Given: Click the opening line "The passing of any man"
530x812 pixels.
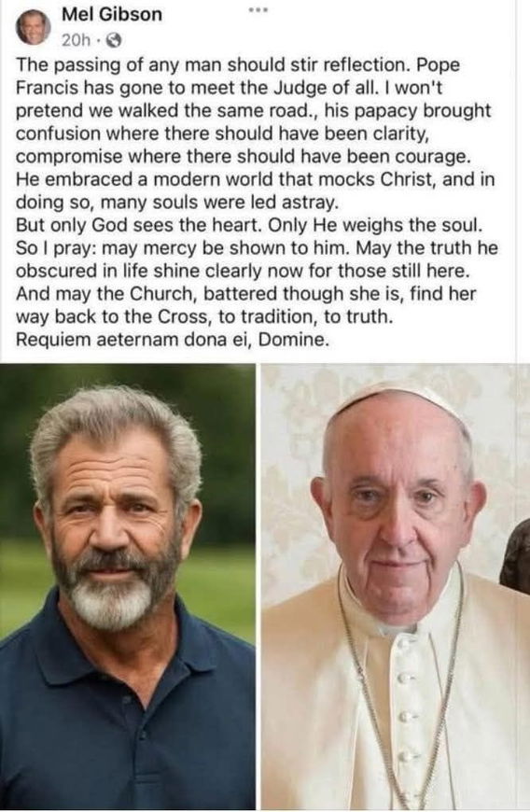Looking at the screenshot, I should click(119, 65).
